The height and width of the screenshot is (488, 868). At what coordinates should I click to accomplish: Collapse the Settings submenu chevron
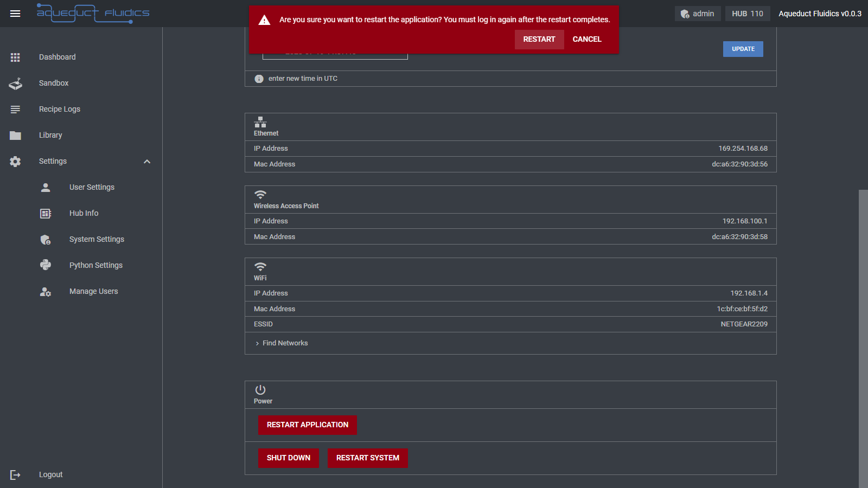[146, 162]
